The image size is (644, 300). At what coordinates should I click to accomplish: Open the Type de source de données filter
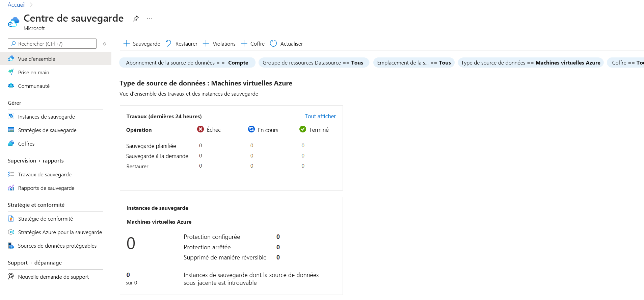(531, 63)
